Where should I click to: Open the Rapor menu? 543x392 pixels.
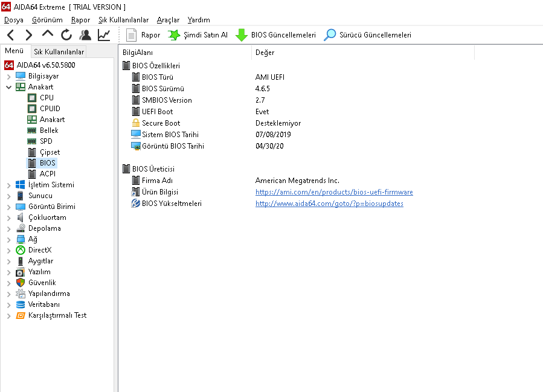80,20
